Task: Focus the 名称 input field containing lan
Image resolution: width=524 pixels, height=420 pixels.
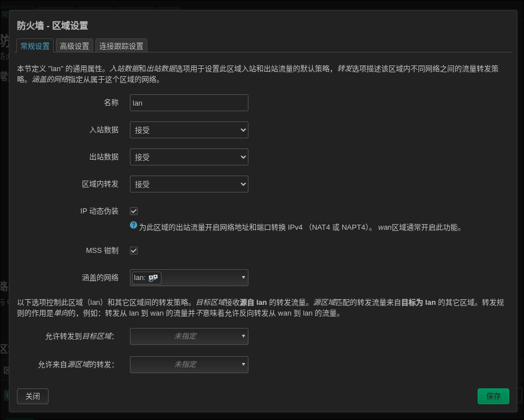Action: point(189,103)
